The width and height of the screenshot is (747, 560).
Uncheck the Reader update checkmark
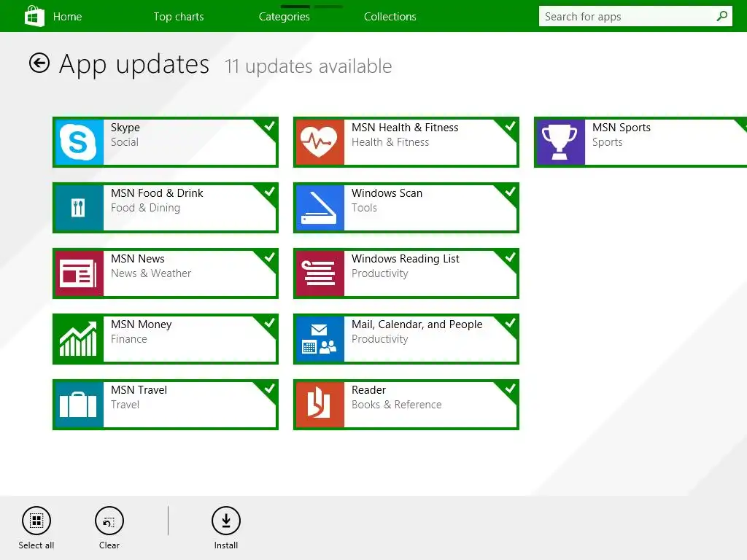click(x=510, y=389)
